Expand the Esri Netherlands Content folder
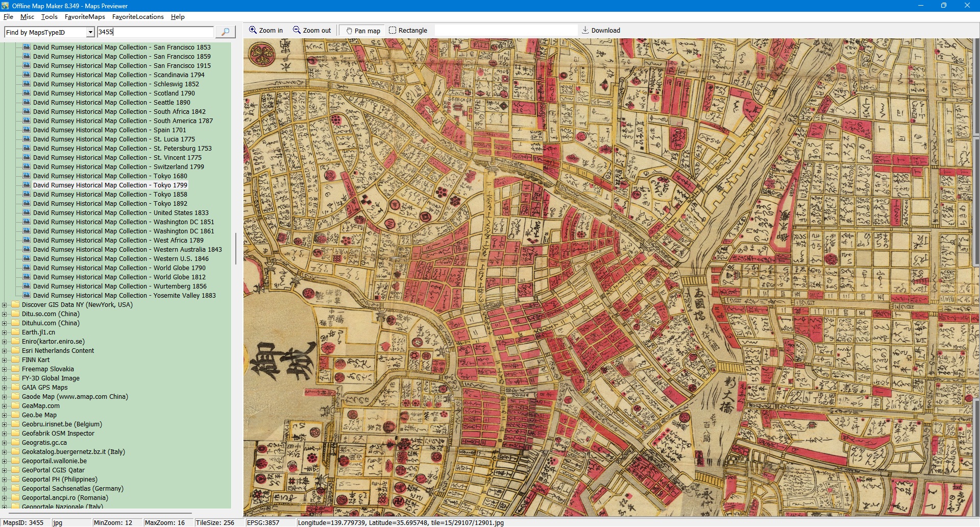 (5, 351)
